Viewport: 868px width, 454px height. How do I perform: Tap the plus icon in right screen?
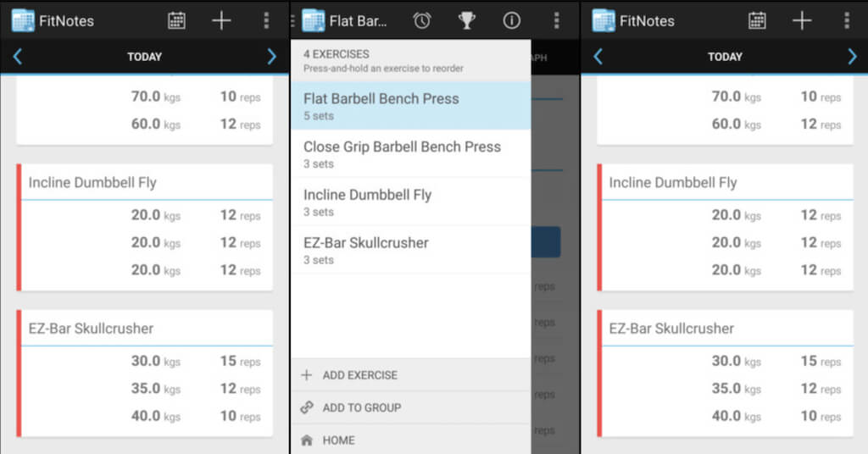(802, 20)
